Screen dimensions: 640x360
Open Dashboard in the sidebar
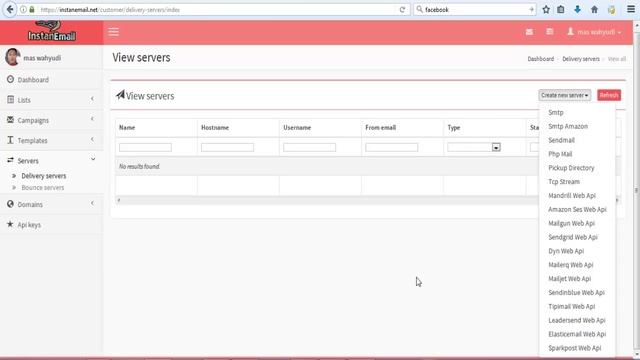pyautogui.click(x=33, y=80)
